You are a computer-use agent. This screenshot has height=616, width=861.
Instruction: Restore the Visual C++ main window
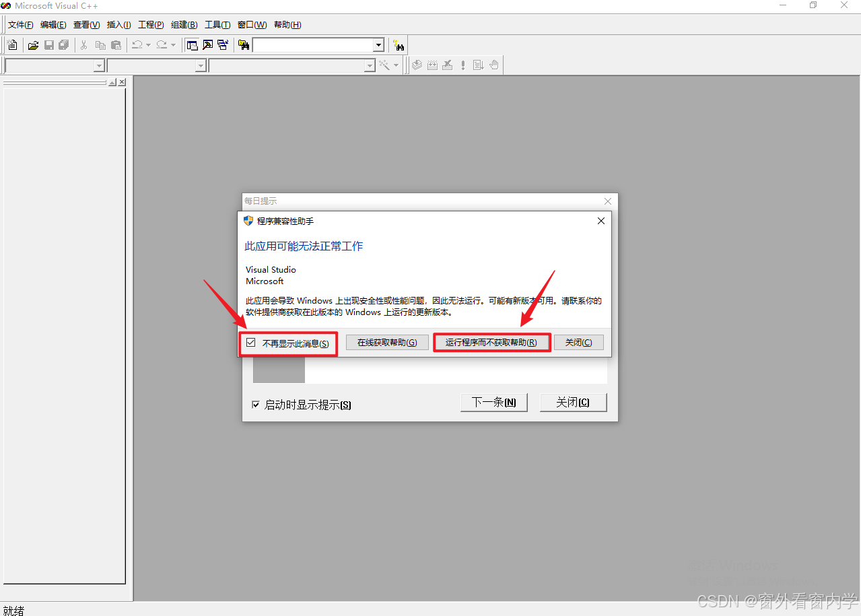[813, 5]
